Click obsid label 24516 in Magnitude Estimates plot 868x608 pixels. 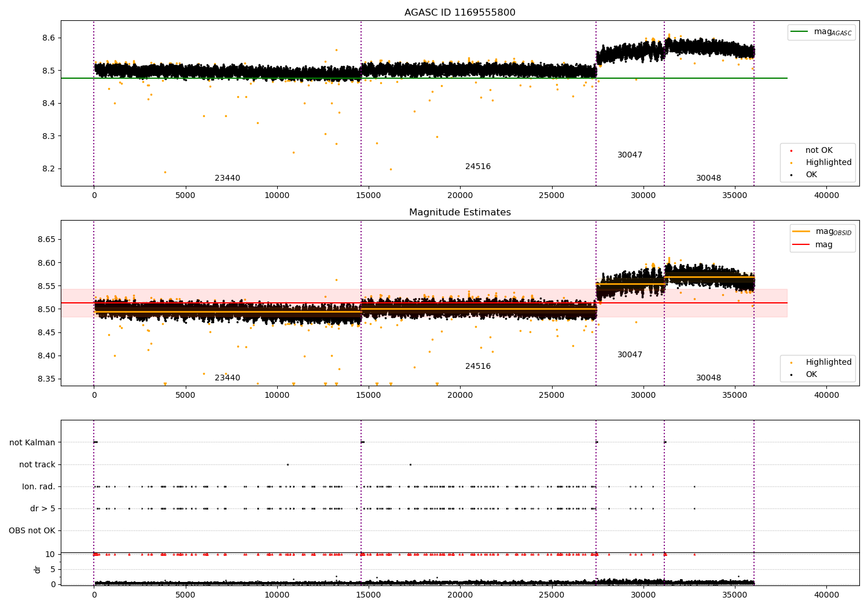478,367
